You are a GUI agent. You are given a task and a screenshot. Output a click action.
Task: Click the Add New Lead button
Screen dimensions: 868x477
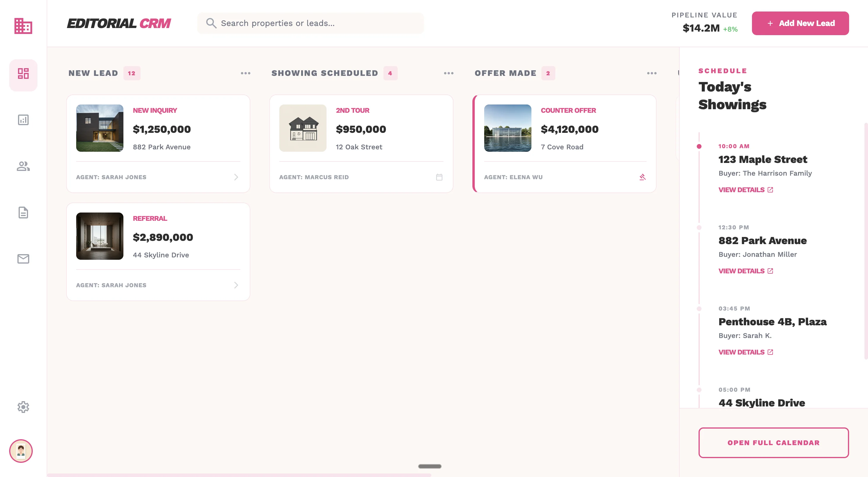[800, 23]
